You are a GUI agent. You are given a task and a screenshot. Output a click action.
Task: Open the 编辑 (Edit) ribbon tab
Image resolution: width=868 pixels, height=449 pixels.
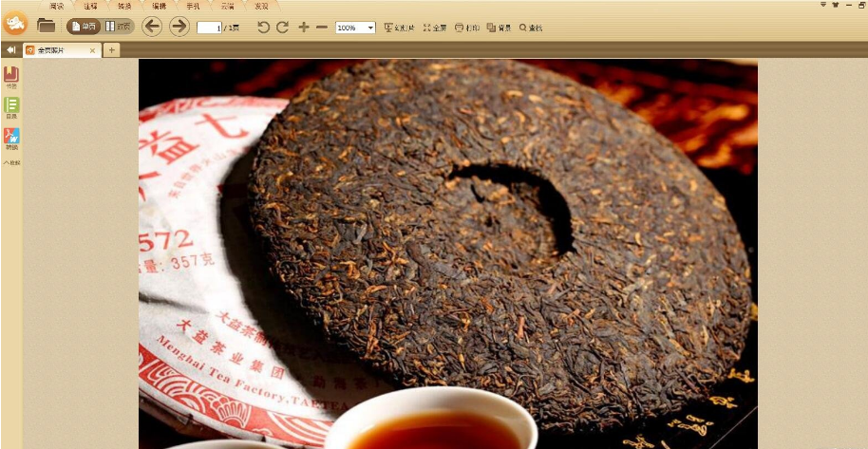(x=159, y=6)
